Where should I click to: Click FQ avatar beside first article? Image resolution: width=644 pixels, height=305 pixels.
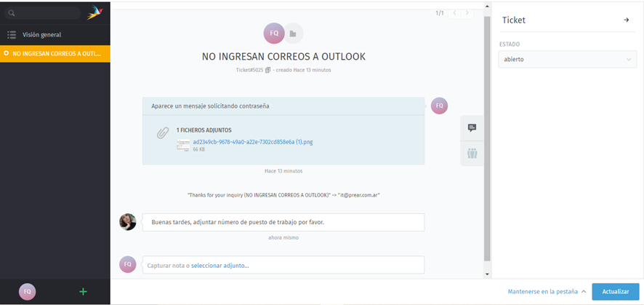tap(439, 106)
